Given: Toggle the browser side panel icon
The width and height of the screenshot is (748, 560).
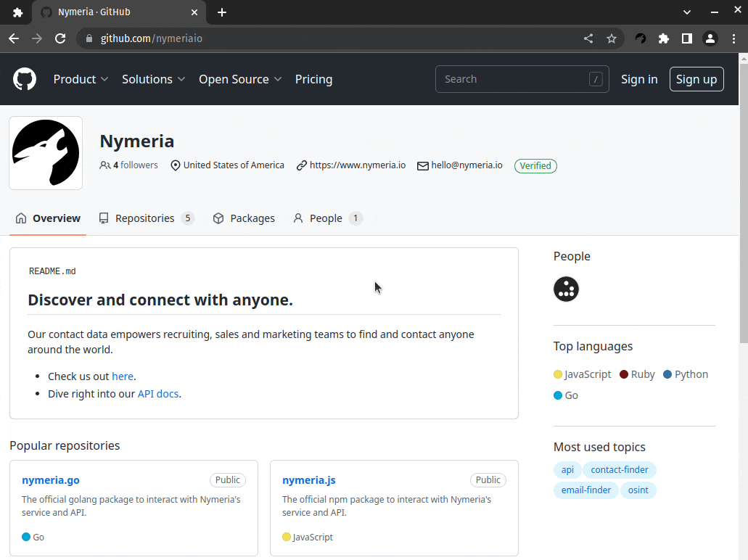Looking at the screenshot, I should 686,38.
